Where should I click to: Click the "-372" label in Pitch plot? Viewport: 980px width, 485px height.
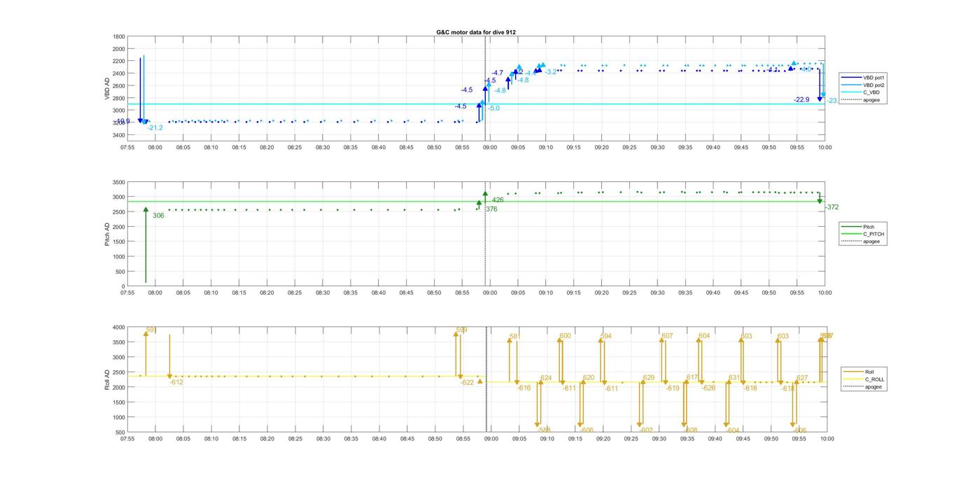pyautogui.click(x=832, y=207)
